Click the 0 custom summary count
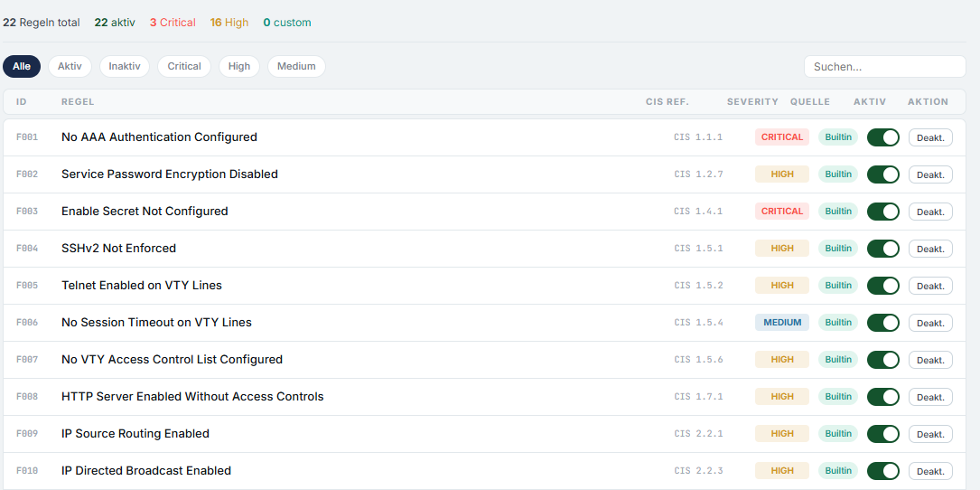This screenshot has height=490, width=980. click(287, 23)
